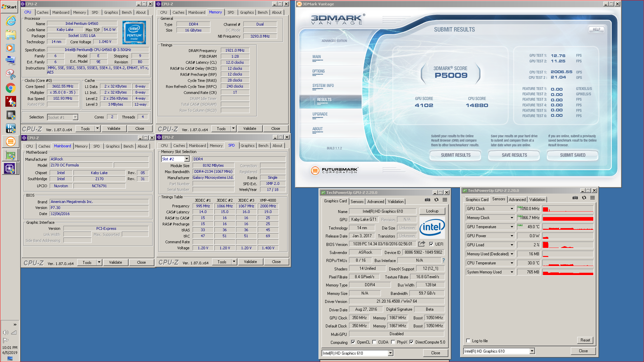Click Validate in CPU-Z Memory window
The image size is (644, 362).
[249, 128]
